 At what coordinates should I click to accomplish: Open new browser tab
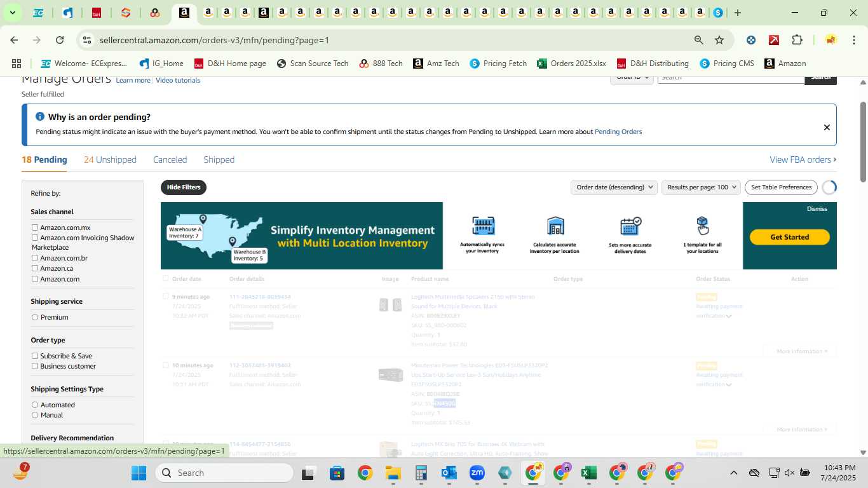[737, 13]
